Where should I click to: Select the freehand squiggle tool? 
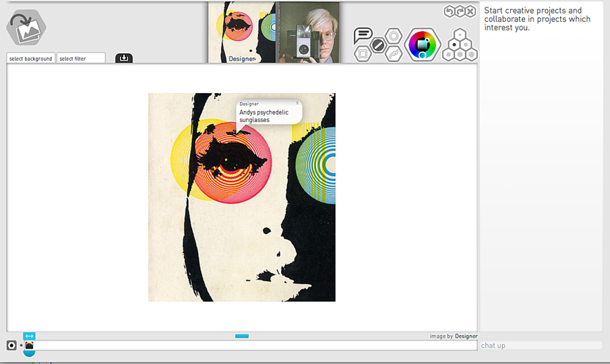click(x=394, y=54)
